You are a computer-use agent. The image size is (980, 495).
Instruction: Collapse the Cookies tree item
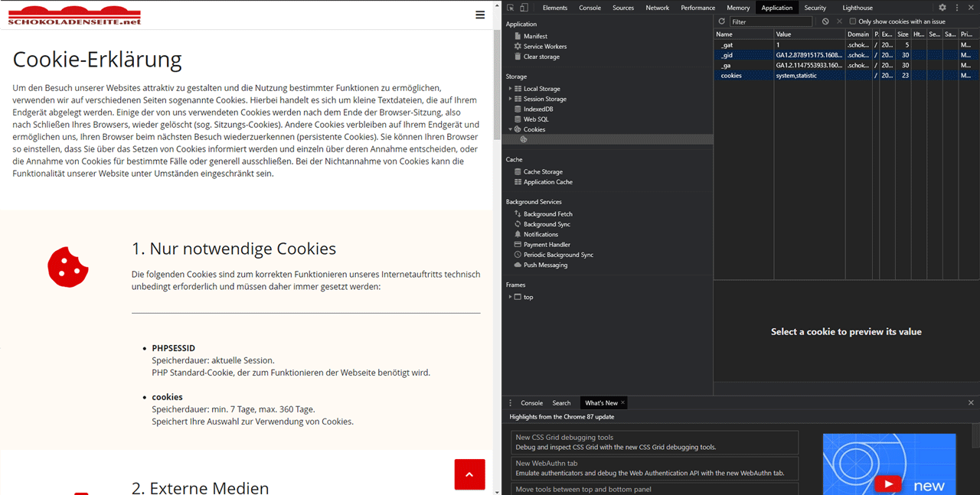pos(510,129)
